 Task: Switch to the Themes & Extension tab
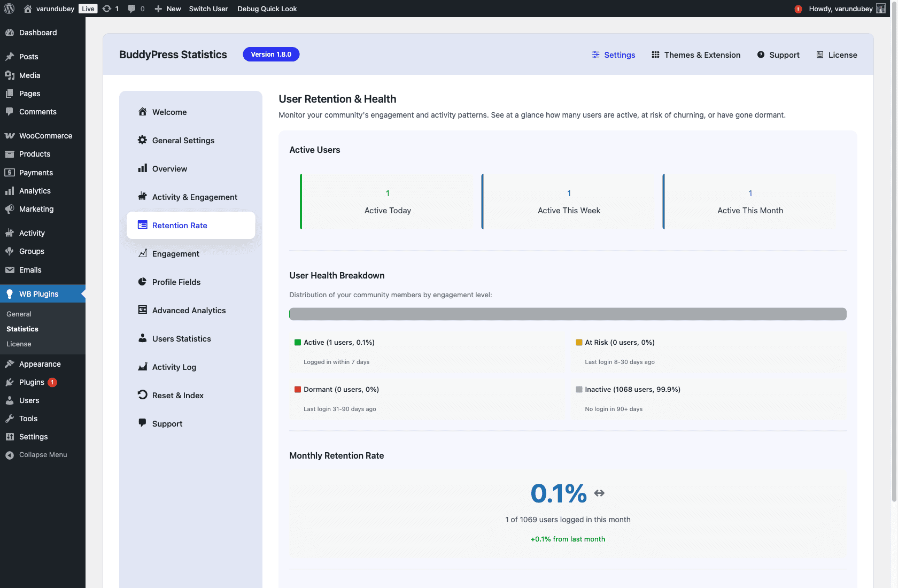tap(695, 55)
